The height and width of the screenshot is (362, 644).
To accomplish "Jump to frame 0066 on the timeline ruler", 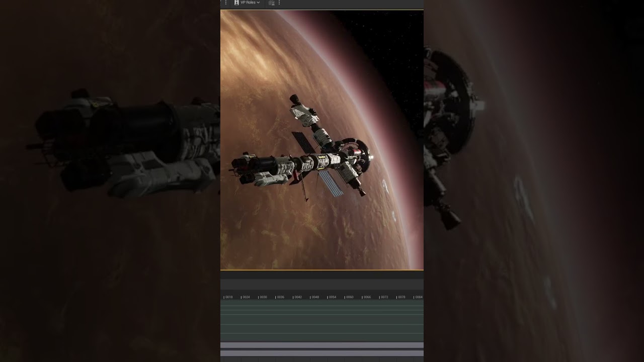I will [367, 297].
